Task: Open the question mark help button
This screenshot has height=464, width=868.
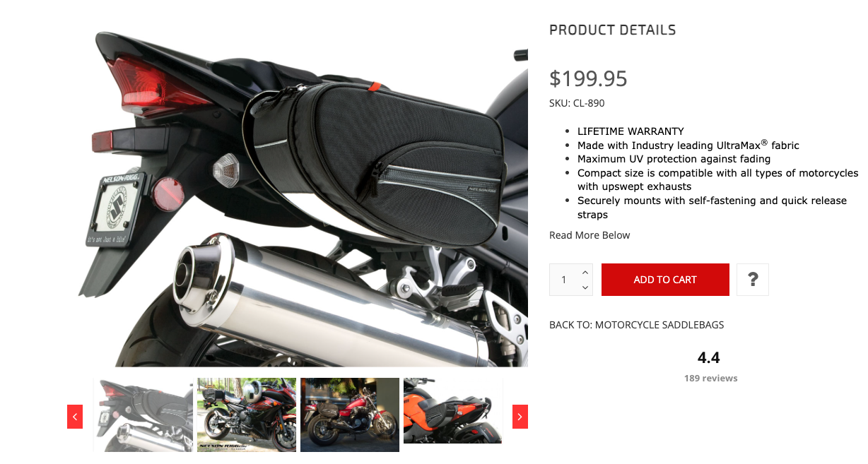Action: tap(753, 280)
